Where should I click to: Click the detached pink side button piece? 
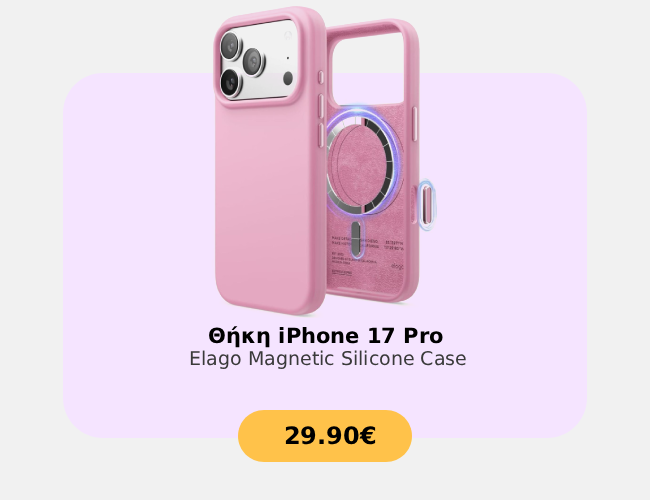pos(427,206)
